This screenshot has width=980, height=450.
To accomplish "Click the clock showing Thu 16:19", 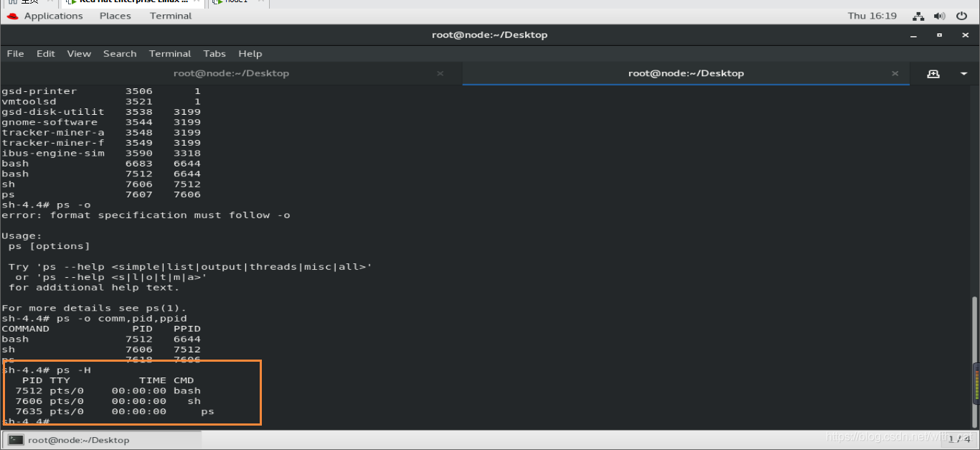I will (x=872, y=16).
